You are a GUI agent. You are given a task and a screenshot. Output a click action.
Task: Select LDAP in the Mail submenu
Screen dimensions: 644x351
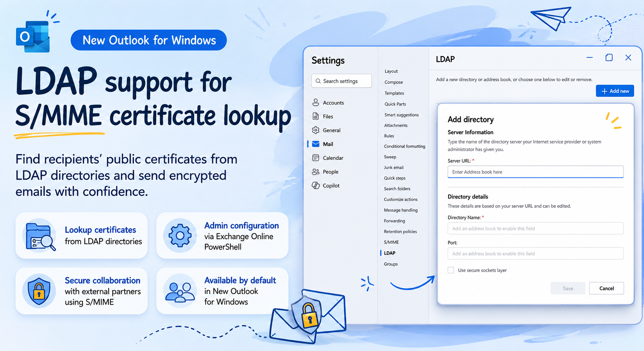[390, 253]
